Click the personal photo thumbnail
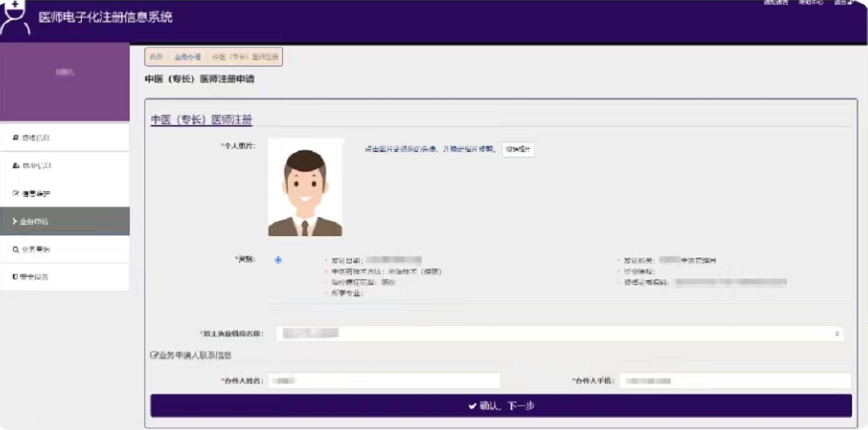 pyautogui.click(x=305, y=187)
